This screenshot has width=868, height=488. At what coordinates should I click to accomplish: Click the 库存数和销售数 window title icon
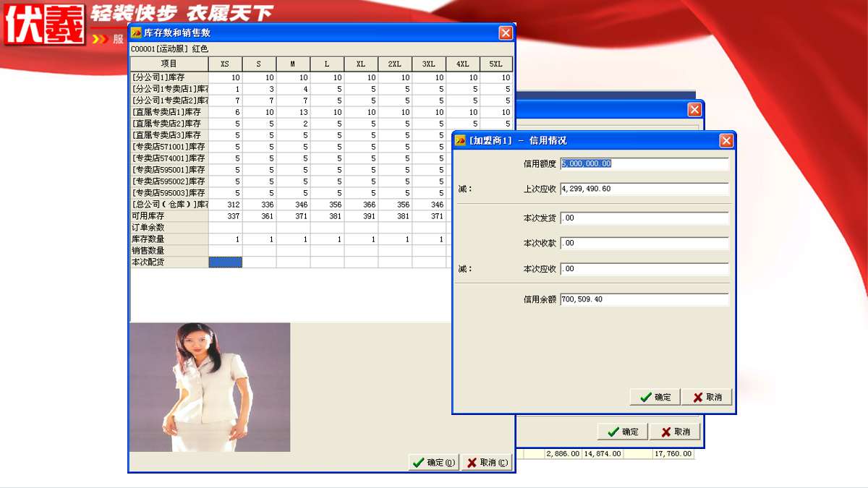[136, 33]
